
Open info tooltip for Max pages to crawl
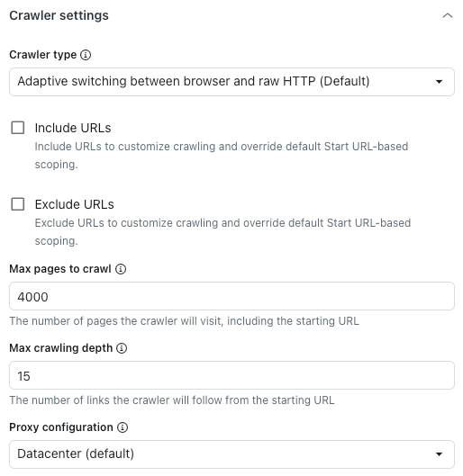click(121, 269)
